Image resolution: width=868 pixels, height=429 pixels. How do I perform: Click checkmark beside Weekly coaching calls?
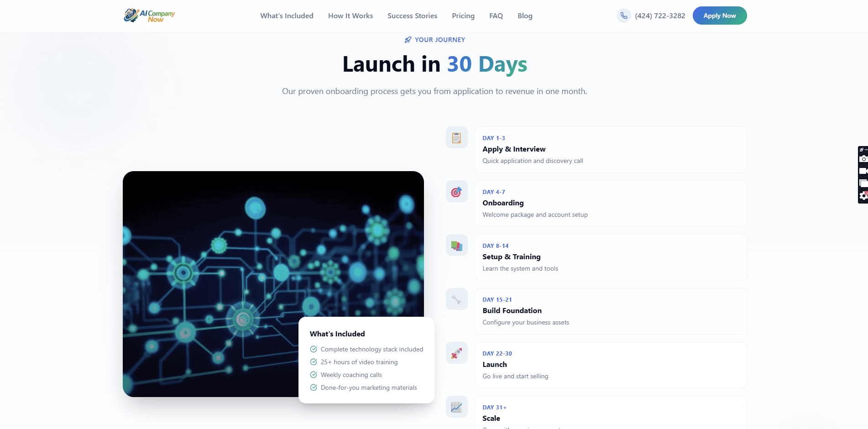pos(314,375)
